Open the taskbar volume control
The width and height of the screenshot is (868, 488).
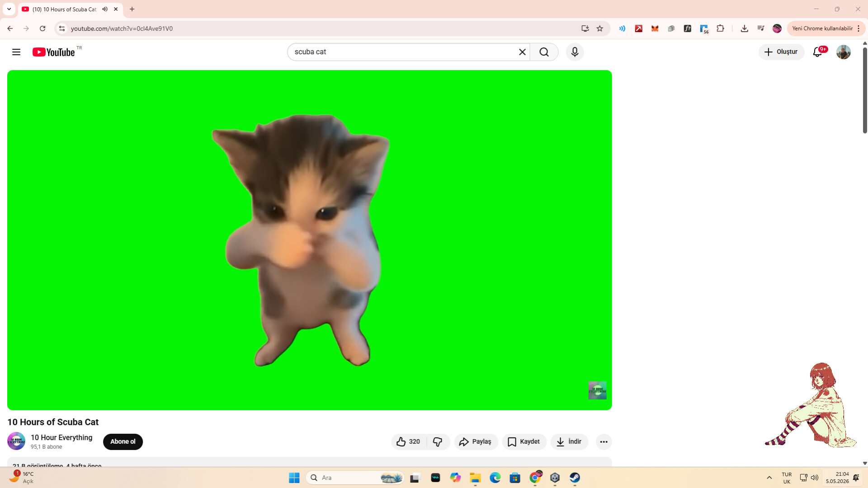815,478
